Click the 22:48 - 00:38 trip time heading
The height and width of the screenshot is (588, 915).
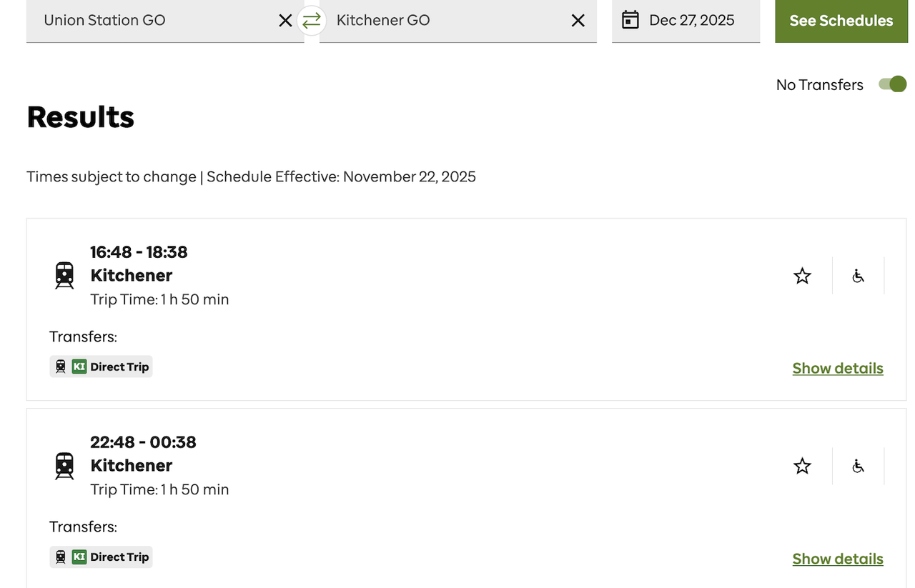click(x=143, y=442)
